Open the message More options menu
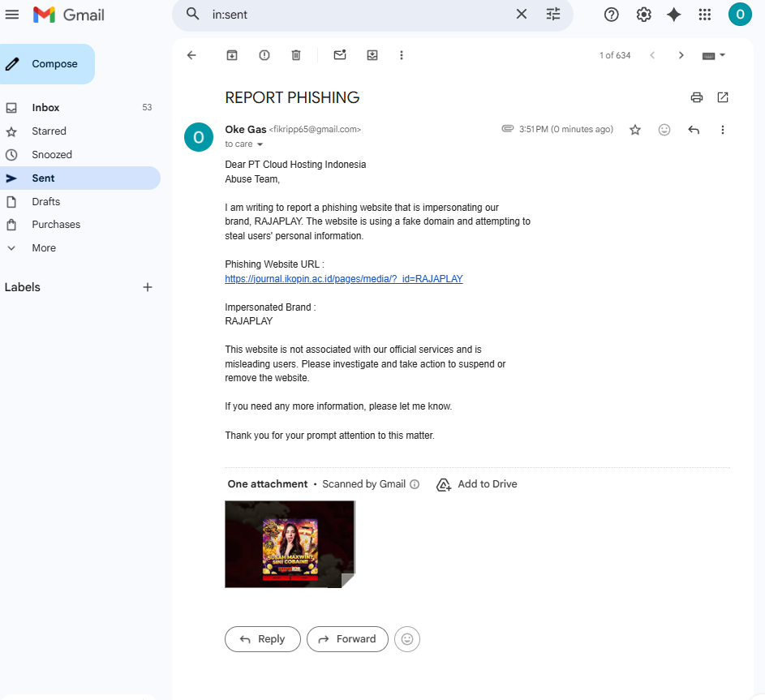Viewport: 765px width, 700px height. [x=723, y=130]
